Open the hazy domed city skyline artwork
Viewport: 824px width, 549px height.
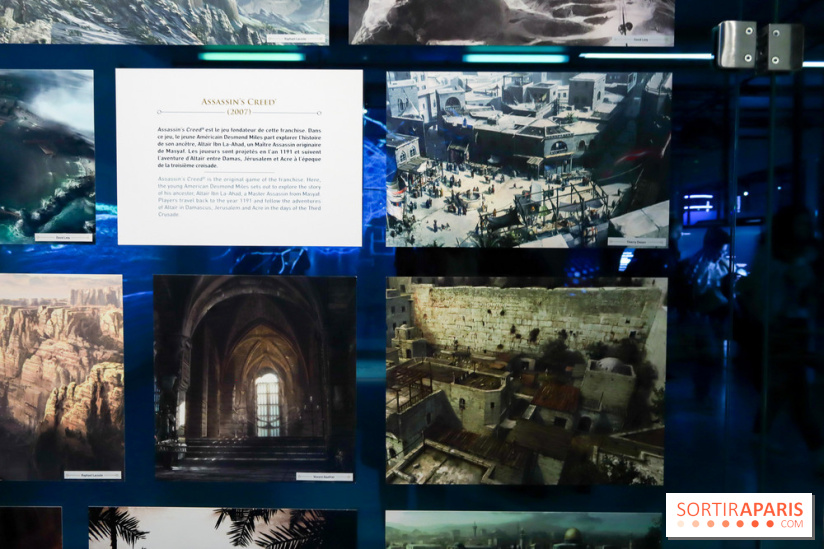tap(523, 530)
